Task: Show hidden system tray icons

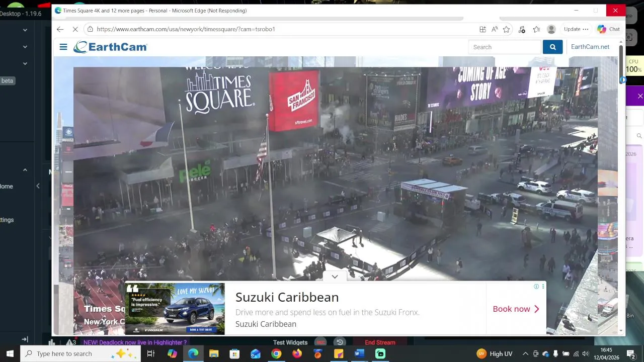Action: [525, 353]
